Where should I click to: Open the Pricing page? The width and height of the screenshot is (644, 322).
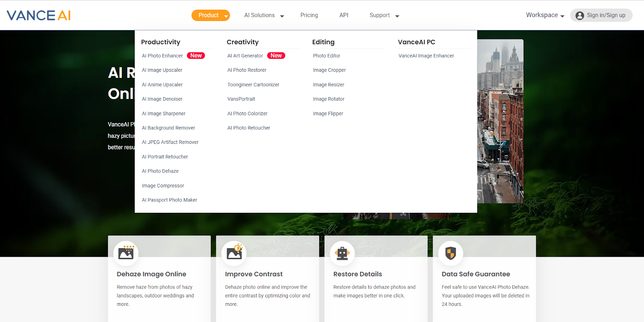[309, 15]
